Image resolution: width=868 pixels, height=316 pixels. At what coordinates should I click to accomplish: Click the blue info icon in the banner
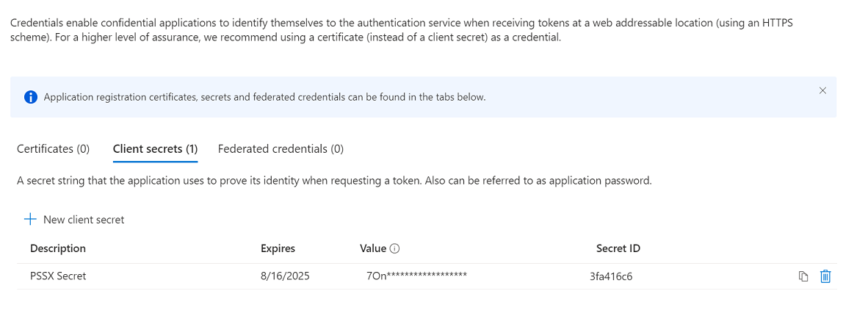pyautogui.click(x=30, y=97)
